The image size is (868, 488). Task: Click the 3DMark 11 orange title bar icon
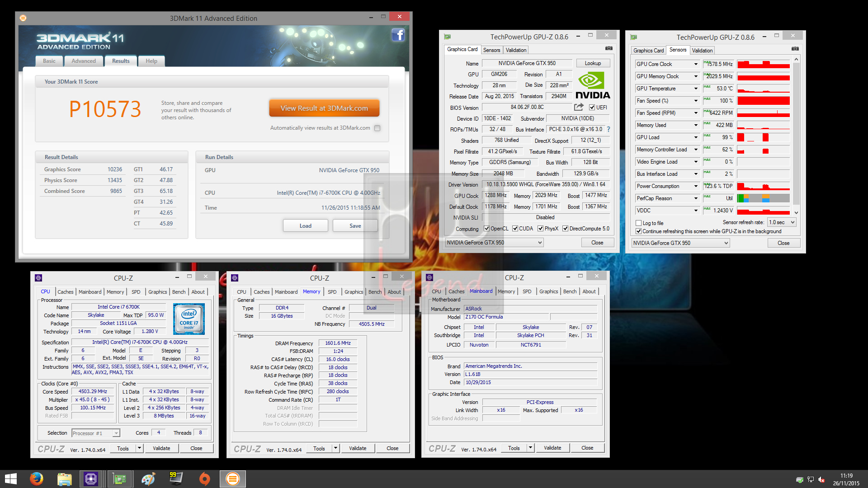(23, 18)
